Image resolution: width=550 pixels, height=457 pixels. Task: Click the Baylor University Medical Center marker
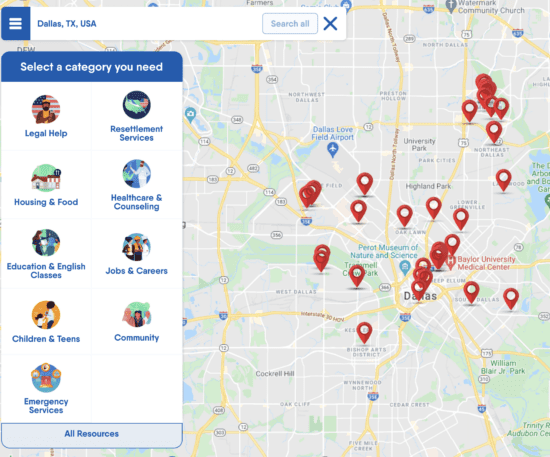[x=451, y=261]
